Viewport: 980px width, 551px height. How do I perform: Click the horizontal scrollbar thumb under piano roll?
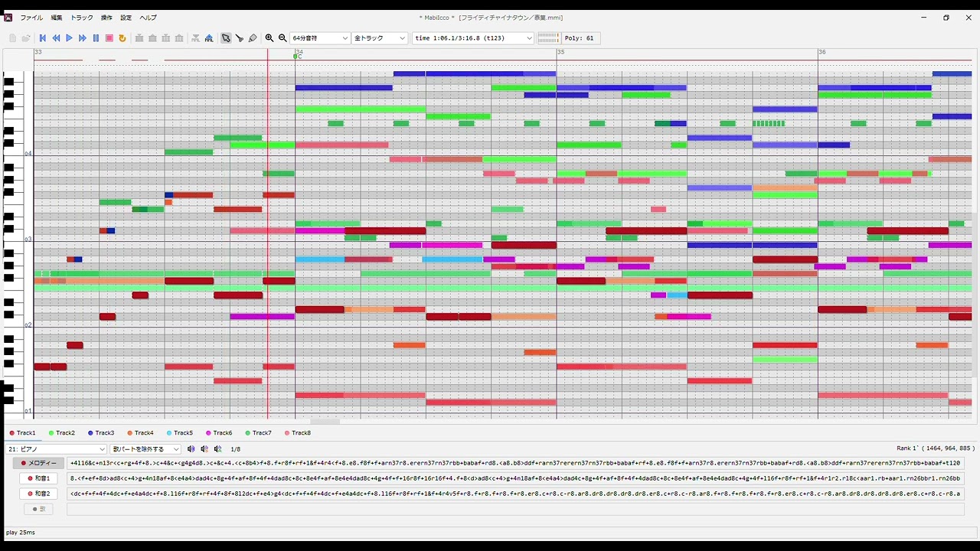[325, 422]
